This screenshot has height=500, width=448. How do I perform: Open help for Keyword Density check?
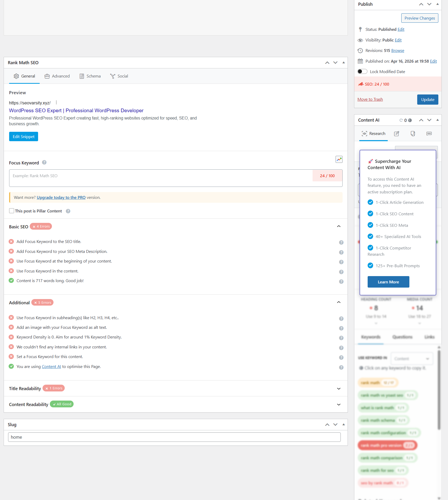[341, 338]
